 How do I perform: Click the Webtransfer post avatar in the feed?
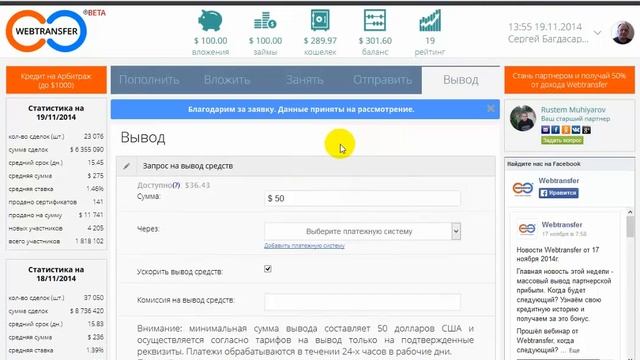[527, 229]
